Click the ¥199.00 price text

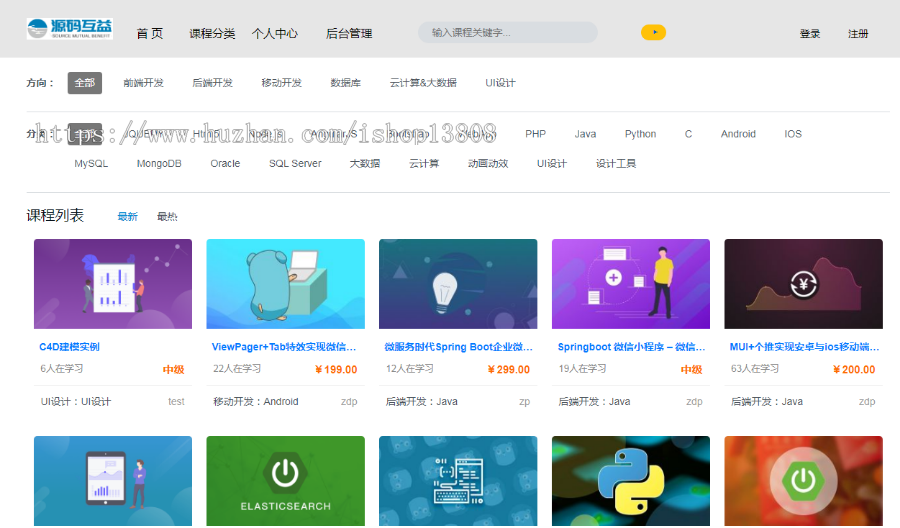tap(336, 370)
